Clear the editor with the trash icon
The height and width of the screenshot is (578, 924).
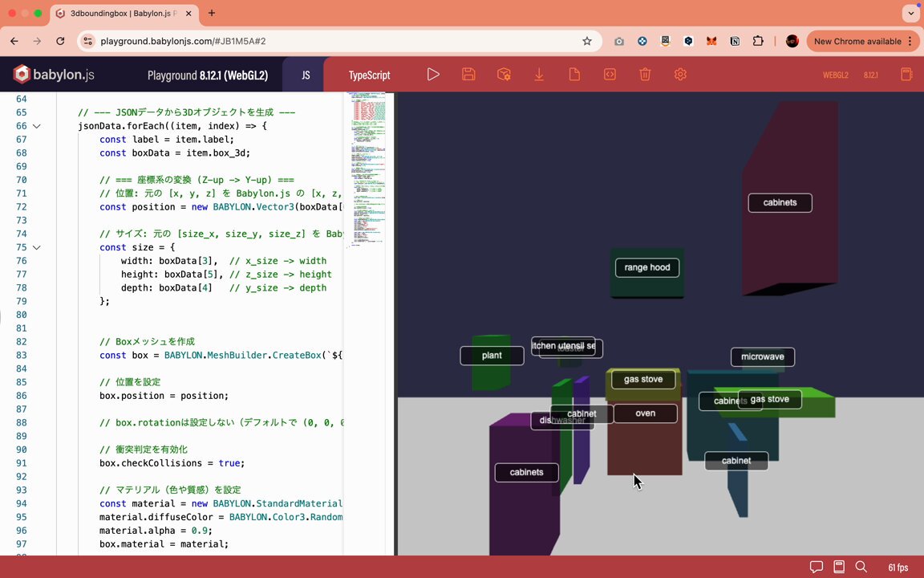645,75
